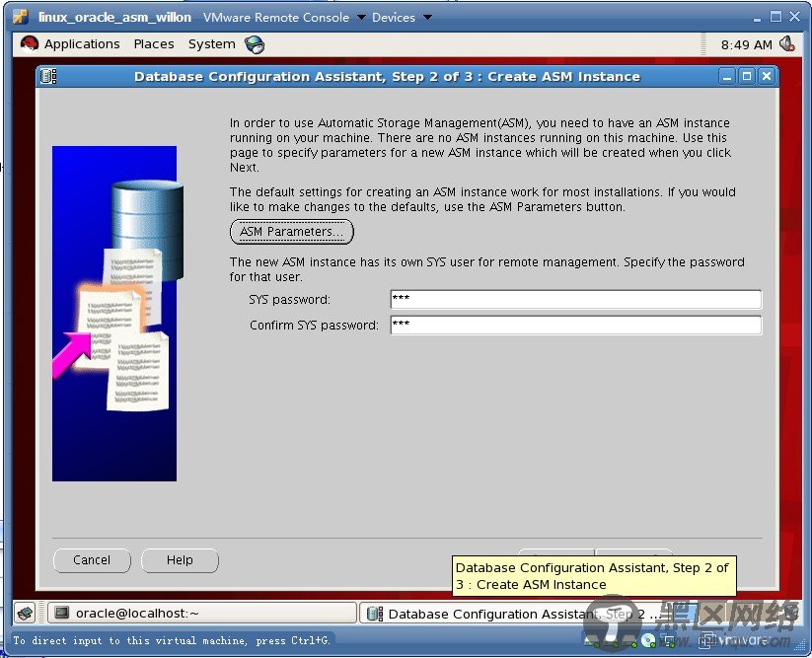Maximize the Database Configuration Assistant window
This screenshot has width=812, height=658.
point(747,77)
